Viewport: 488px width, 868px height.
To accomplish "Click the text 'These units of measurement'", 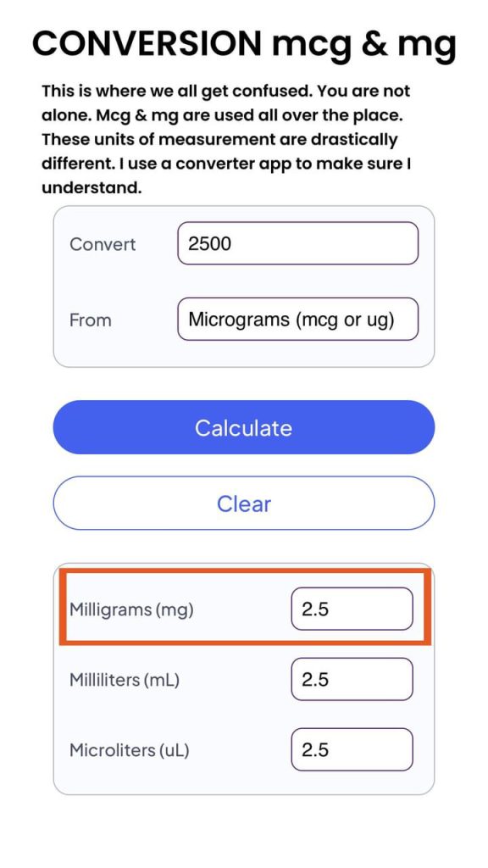I will (156, 139).
